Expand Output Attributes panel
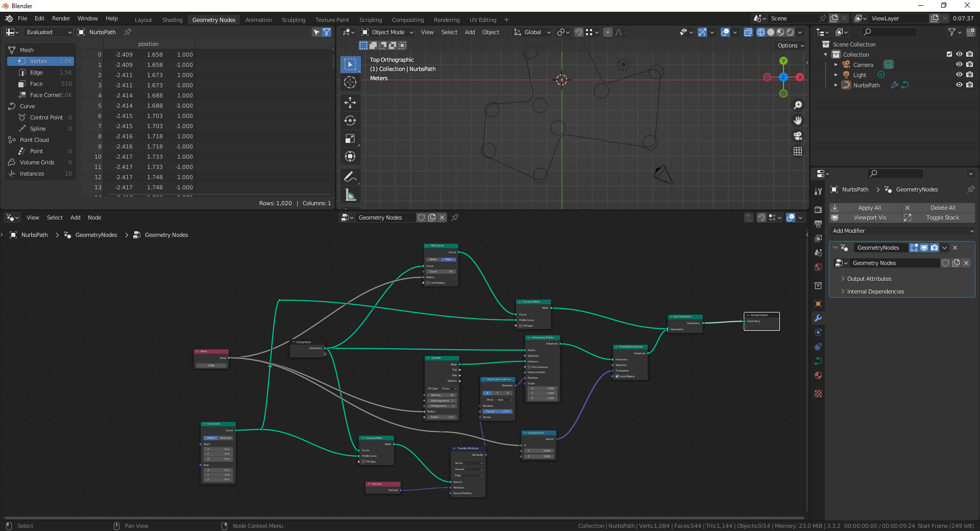 (869, 279)
